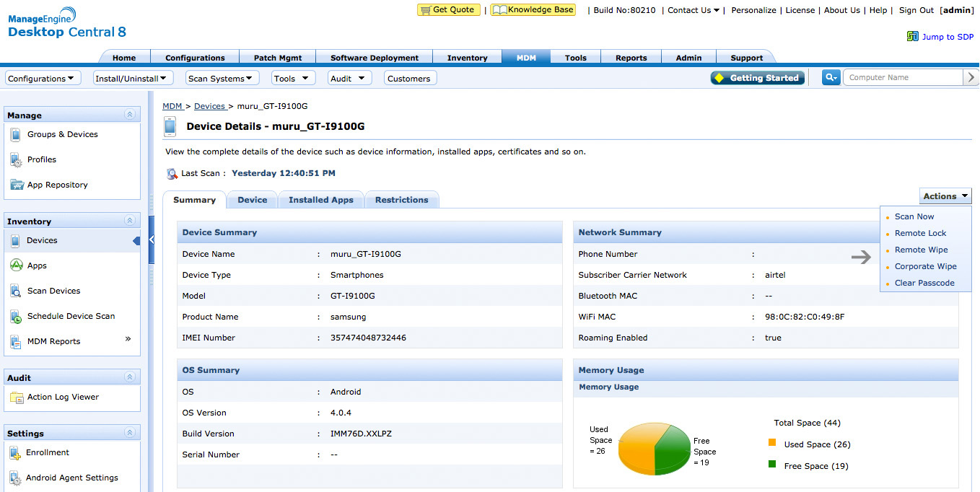This screenshot has width=980, height=492.
Task: Choose Remote Wipe from Actions menu
Action: [x=922, y=250]
